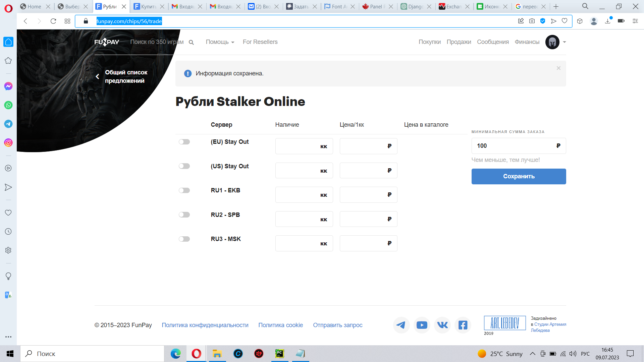Add page to bookmarks heart icon

[x=565, y=21]
